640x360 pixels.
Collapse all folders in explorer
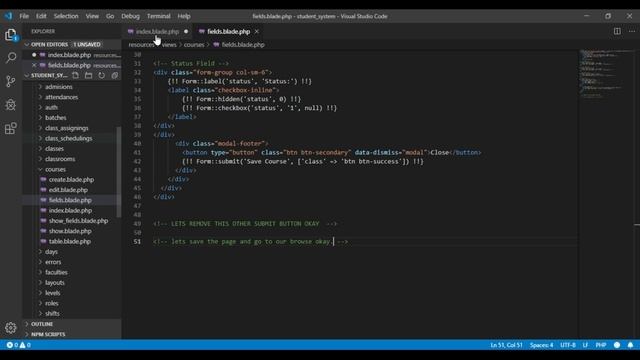[115, 75]
